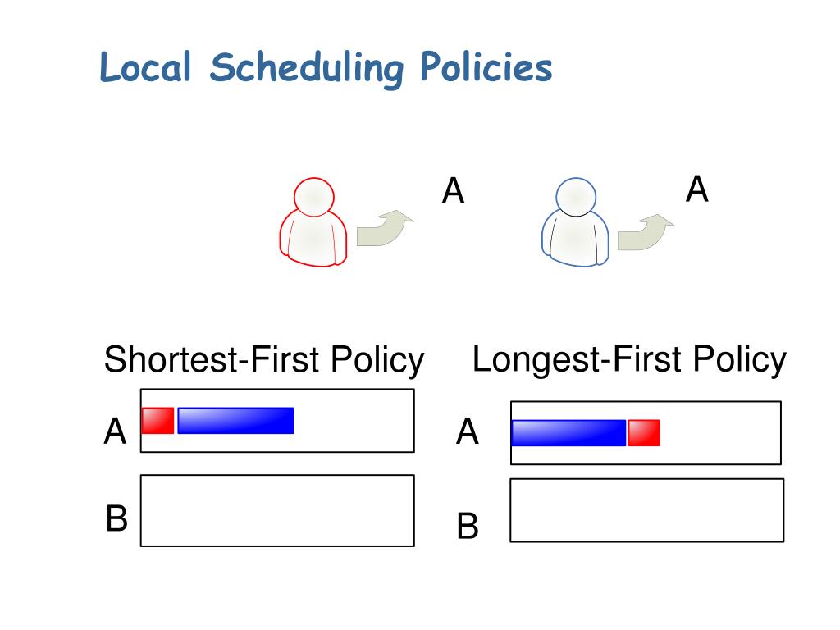Image resolution: width=840 pixels, height=630 pixels.
Task: Click the Longest-First Policy heading
Action: tap(629, 360)
